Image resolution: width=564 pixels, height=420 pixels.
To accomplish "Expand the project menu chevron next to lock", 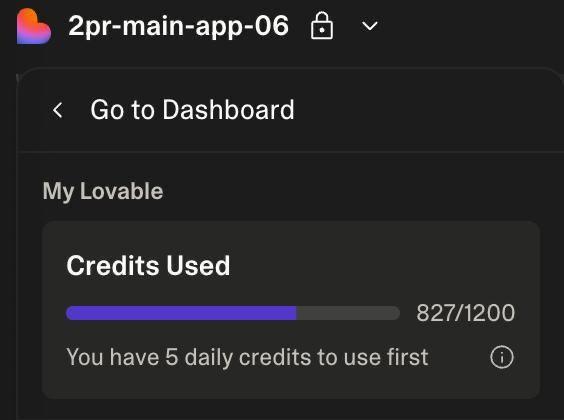I will [x=370, y=26].
